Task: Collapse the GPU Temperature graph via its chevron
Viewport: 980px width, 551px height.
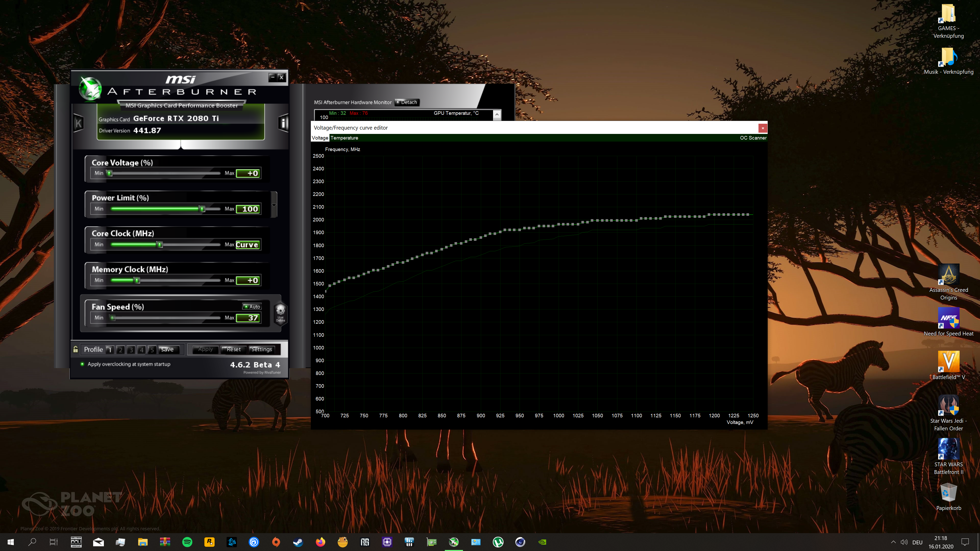Action: pos(496,115)
